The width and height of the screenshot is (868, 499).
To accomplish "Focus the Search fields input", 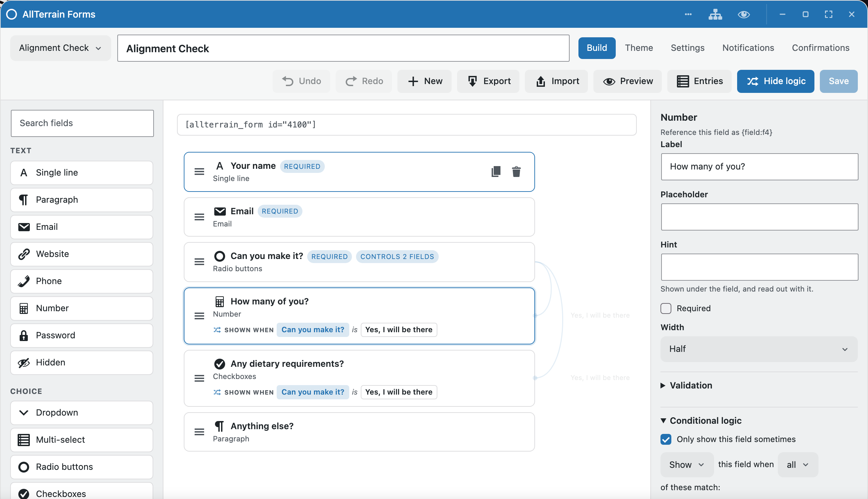I will [82, 123].
